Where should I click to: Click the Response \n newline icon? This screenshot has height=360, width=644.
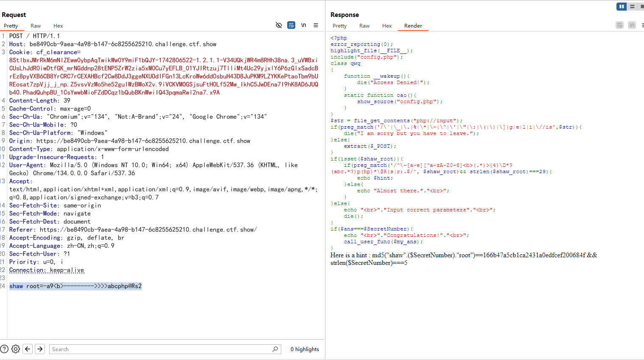point(632,25)
